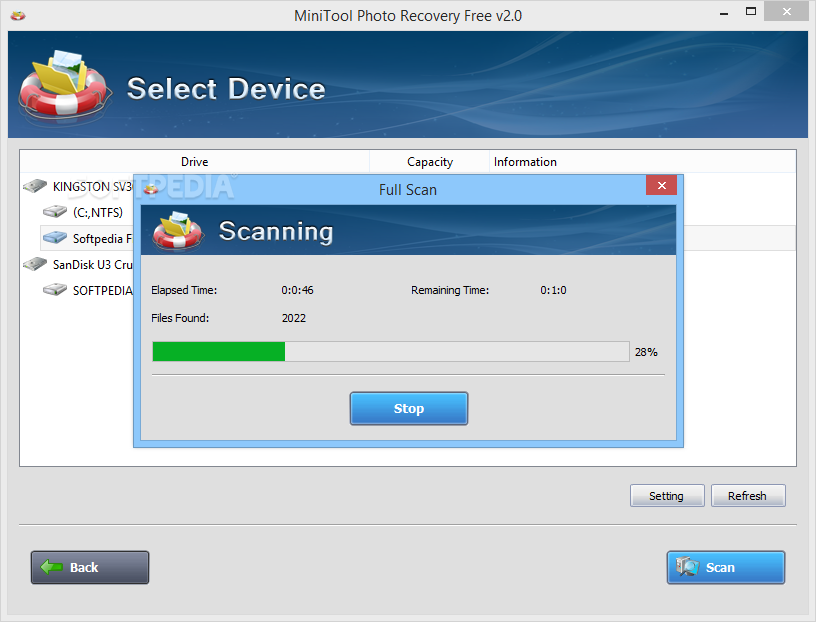Click the lifebuoy logo in Select Device banner
The height and width of the screenshot is (622, 816).
click(65, 86)
